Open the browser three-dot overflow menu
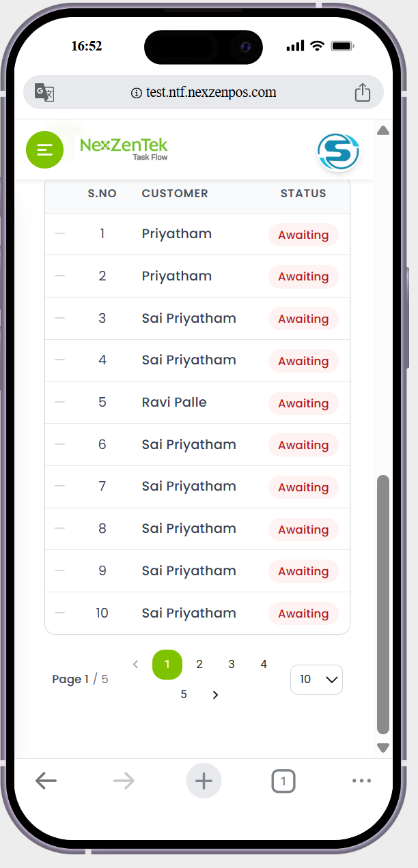Image resolution: width=418 pixels, height=868 pixels. pos(361,781)
